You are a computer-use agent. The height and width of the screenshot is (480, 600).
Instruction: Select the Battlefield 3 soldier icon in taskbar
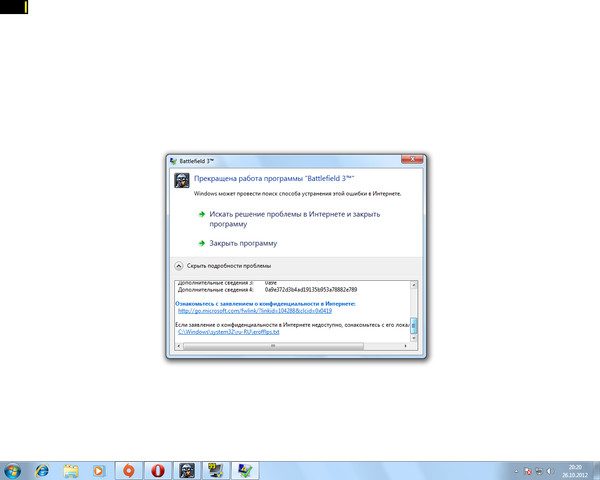tap(186, 470)
